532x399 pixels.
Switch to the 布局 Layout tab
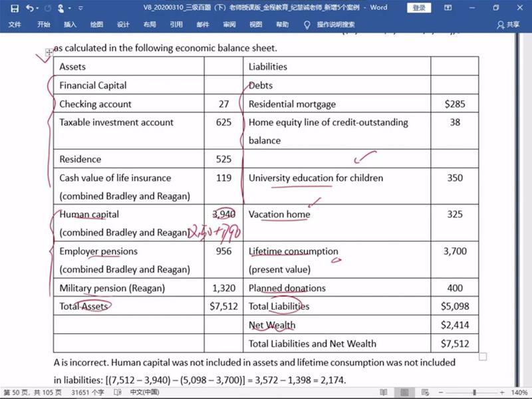click(x=149, y=25)
